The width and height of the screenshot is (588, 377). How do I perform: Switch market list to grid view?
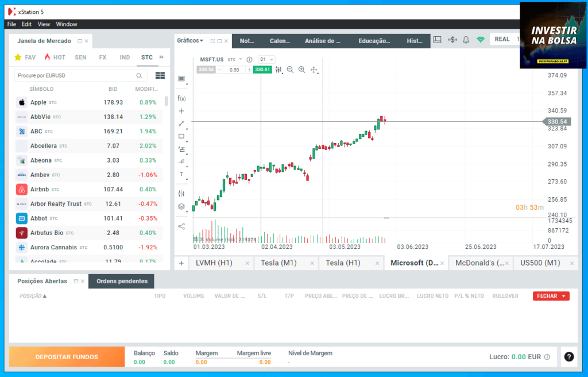160,75
